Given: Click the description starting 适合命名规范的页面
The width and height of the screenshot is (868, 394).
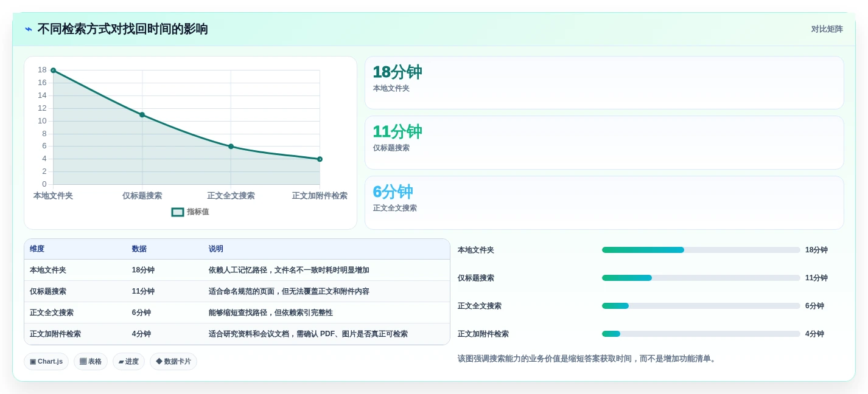Looking at the screenshot, I should click(x=289, y=292).
